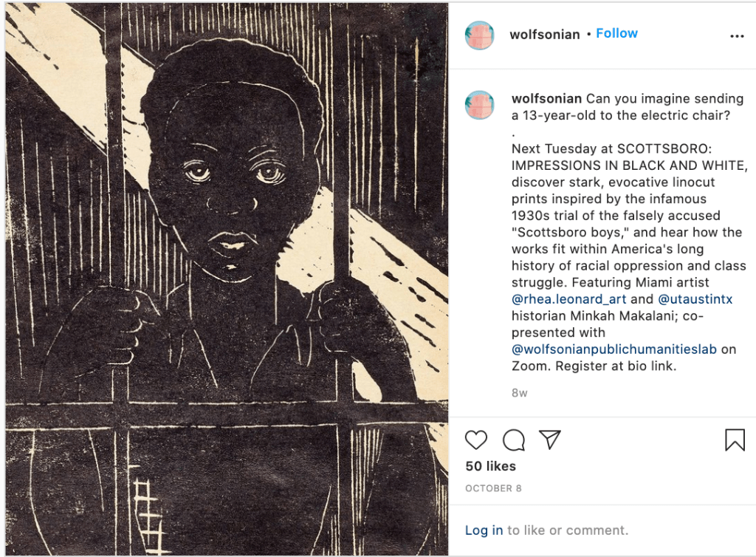The height and width of the screenshot is (557, 756).
Task: Visit the @rhea.leonard_art profile
Action: coord(569,299)
